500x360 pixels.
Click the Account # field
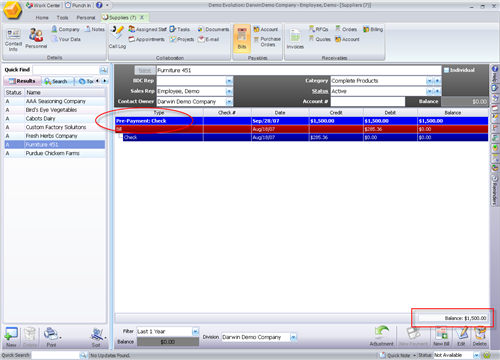coord(368,101)
